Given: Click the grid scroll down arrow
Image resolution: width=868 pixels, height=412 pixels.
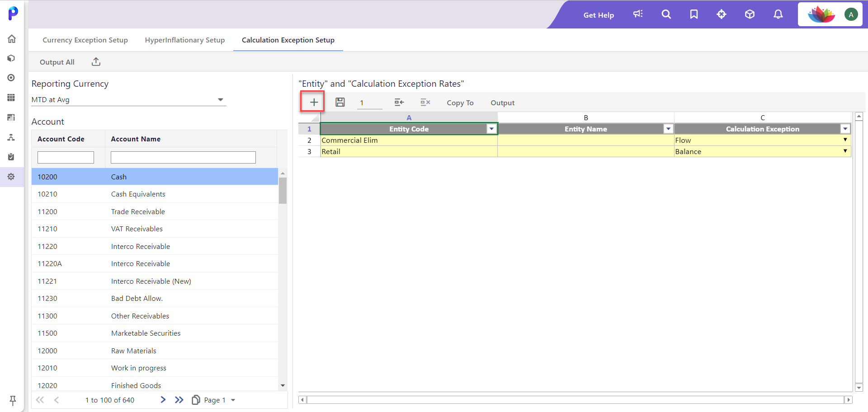Looking at the screenshot, I should pos(859,388).
